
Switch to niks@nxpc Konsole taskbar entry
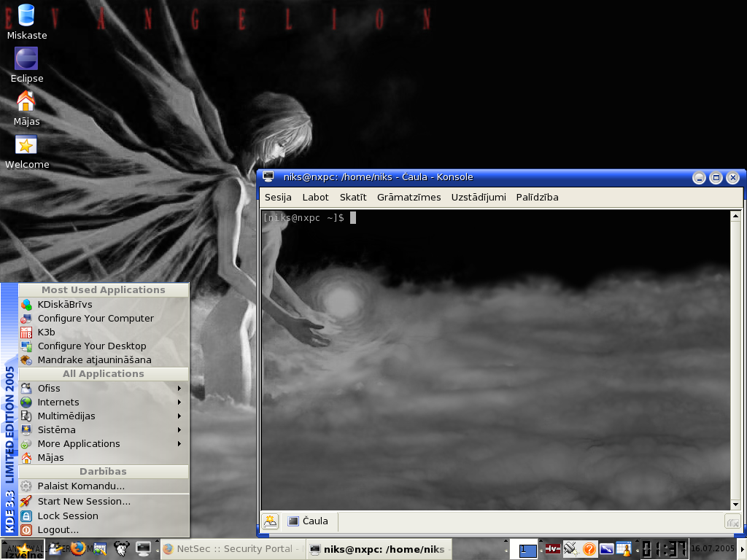click(379, 549)
